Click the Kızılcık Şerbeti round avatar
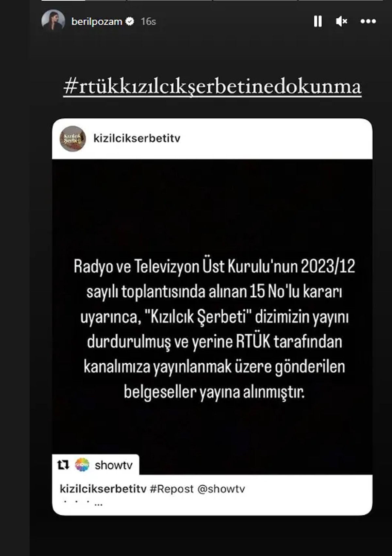 tap(73, 139)
